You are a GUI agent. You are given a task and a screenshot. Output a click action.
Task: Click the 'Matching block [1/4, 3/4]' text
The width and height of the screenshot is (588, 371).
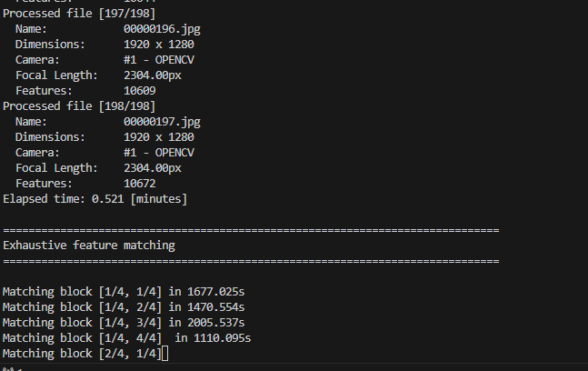coord(82,323)
